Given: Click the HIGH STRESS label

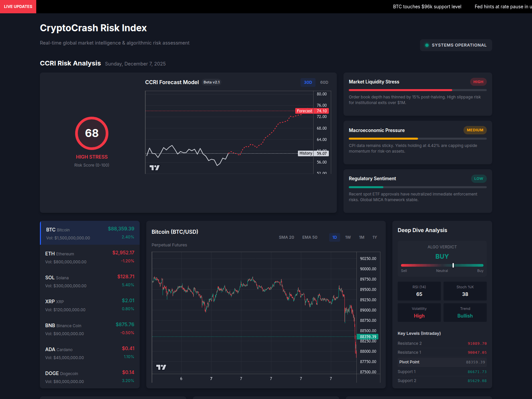Looking at the screenshot, I should coord(92,157).
